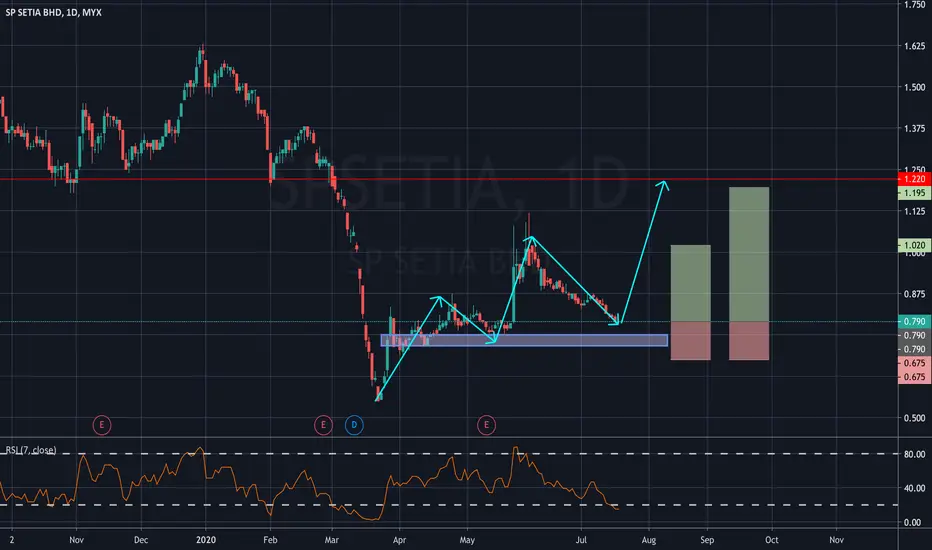Click the 1.375 price axis label
This screenshot has height=550, width=932.
coord(914,128)
